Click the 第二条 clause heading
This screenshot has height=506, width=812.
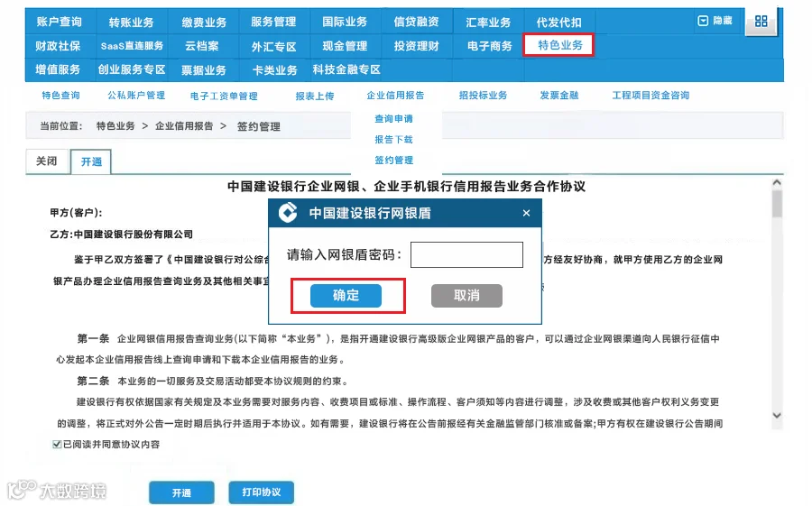(93, 382)
